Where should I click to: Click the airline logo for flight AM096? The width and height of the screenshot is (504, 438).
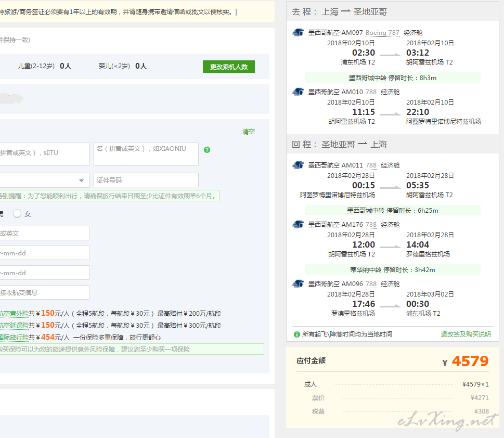(298, 284)
